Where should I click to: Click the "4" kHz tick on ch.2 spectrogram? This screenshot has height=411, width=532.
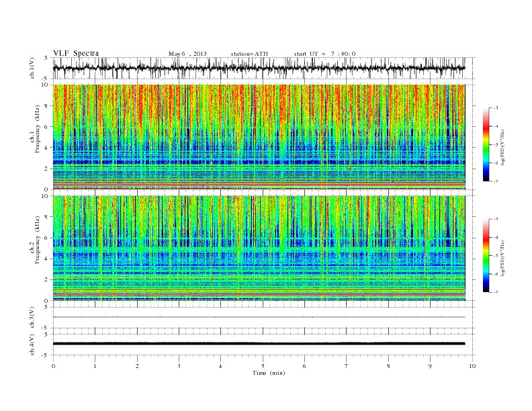coord(46,259)
